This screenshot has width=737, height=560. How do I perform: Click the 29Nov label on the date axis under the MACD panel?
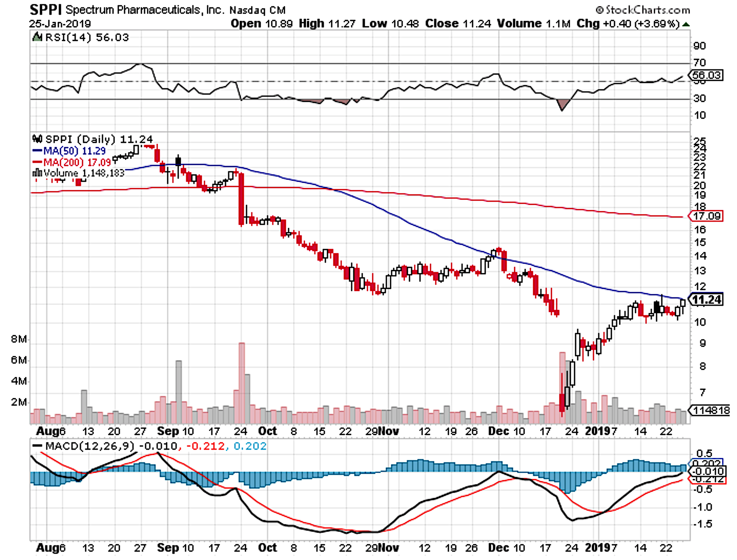pos(382,547)
